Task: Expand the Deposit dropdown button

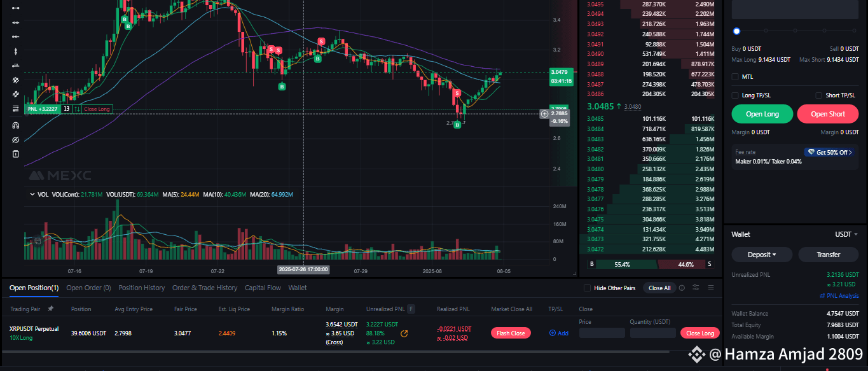Action: click(x=762, y=255)
